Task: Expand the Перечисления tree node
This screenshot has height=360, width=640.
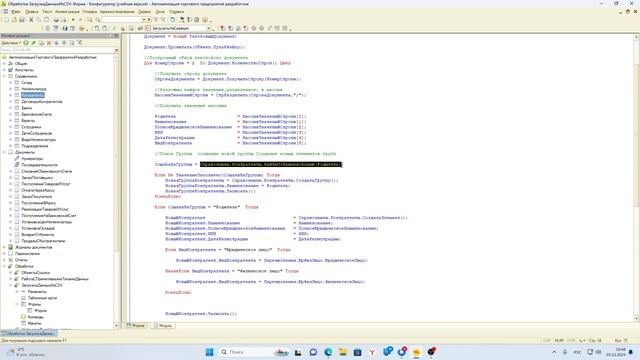Action: pos(4,253)
